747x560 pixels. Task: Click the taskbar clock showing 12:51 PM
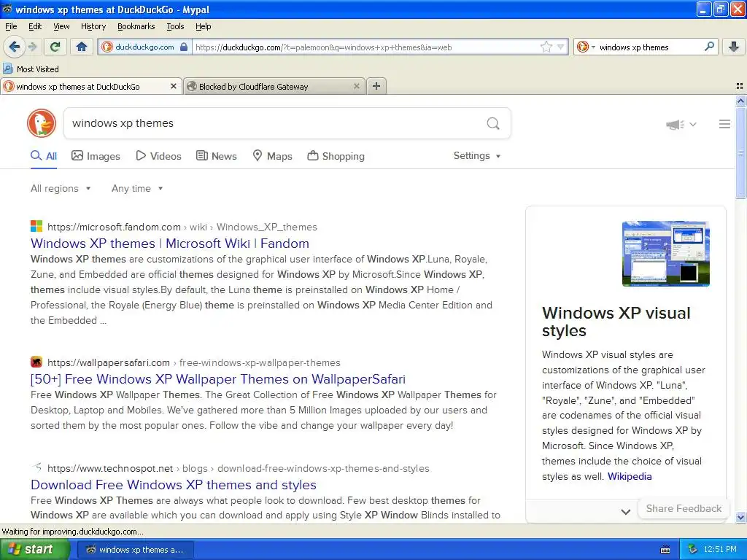pyautogui.click(x=720, y=549)
